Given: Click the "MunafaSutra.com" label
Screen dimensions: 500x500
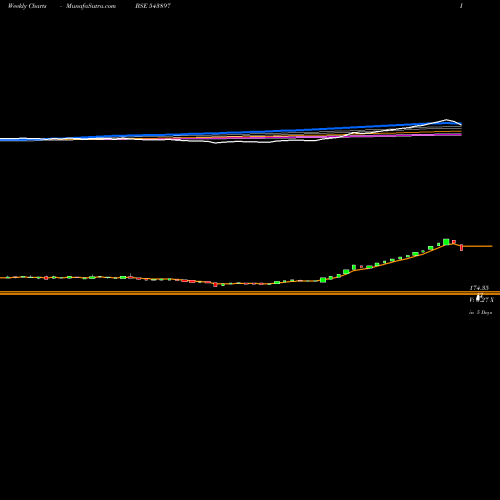Looking at the screenshot, I should click(91, 6).
